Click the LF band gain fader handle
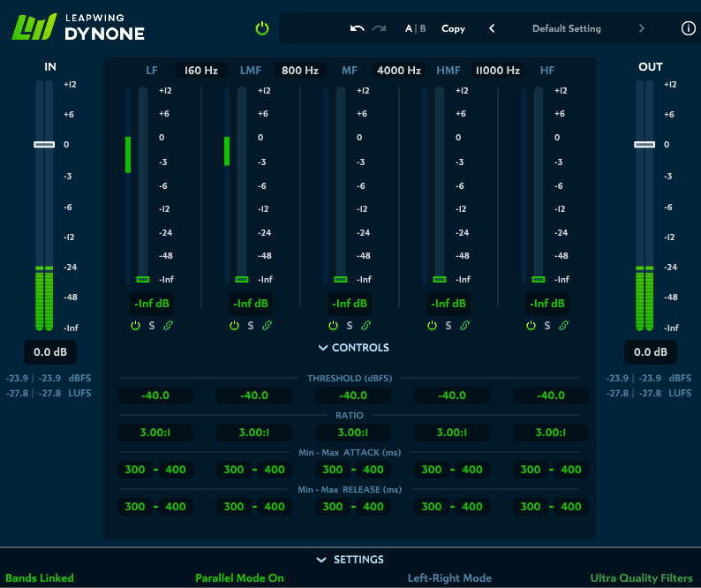Viewport: 701px width, 588px height. click(143, 279)
